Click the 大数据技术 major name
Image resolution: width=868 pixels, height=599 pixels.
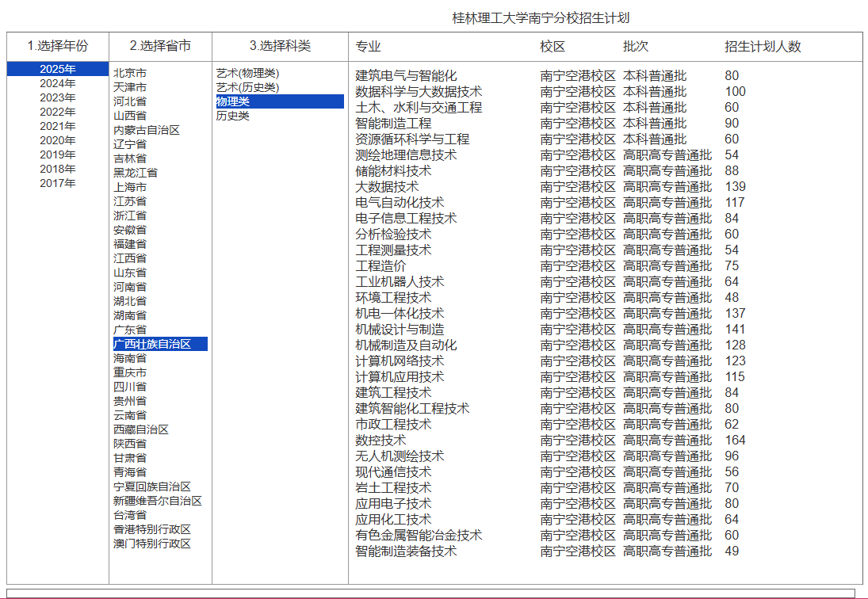tap(387, 187)
